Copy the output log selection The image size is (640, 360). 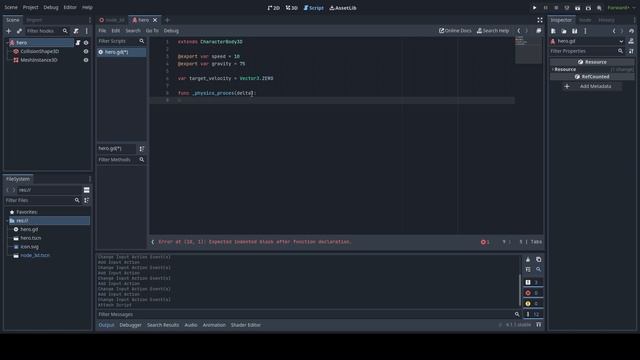pos(538,260)
